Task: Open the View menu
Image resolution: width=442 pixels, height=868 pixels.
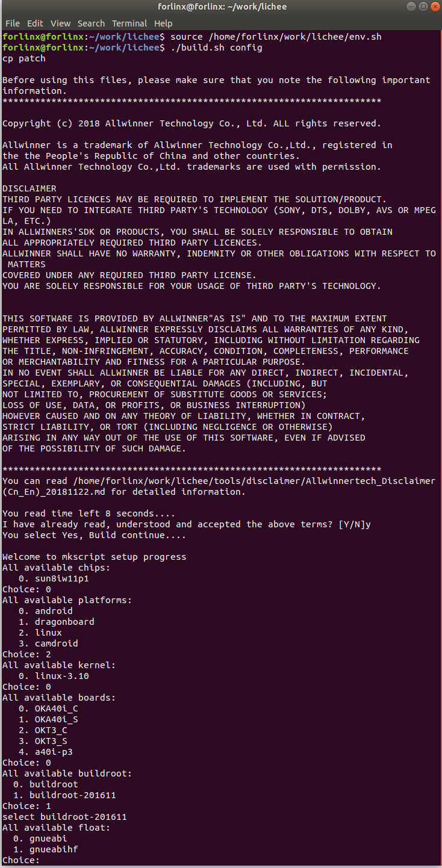Action: pyautogui.click(x=60, y=23)
